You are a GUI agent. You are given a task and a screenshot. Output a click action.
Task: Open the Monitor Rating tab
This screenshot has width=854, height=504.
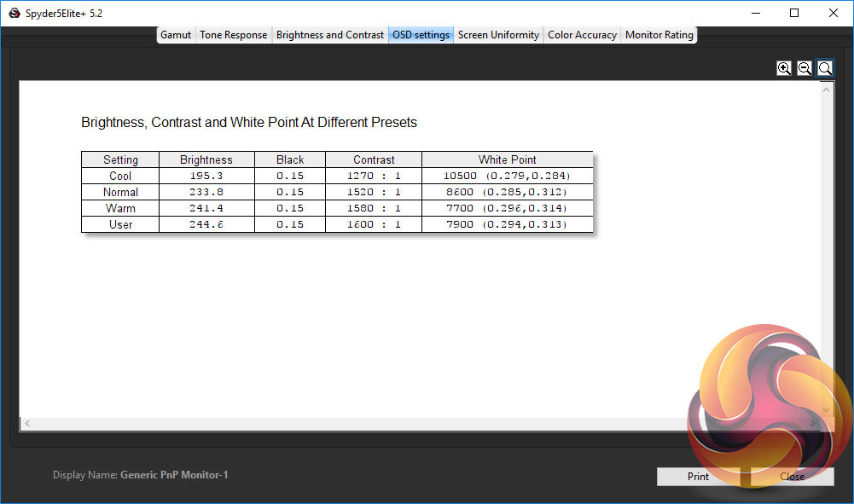659,35
